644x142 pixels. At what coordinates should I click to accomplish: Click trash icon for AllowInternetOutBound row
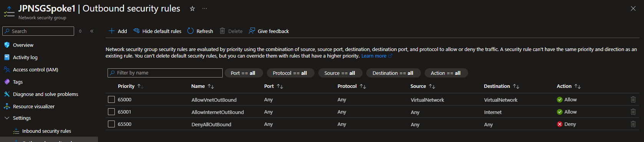(633, 112)
